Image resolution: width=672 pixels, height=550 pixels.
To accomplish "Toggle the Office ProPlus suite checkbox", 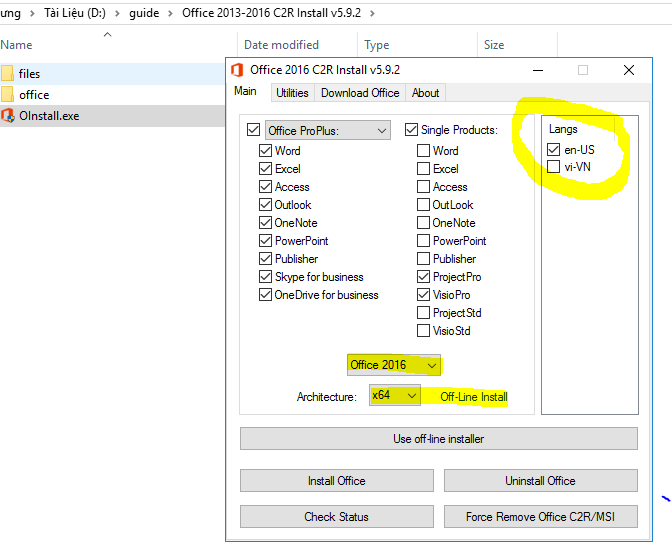I will point(253,129).
